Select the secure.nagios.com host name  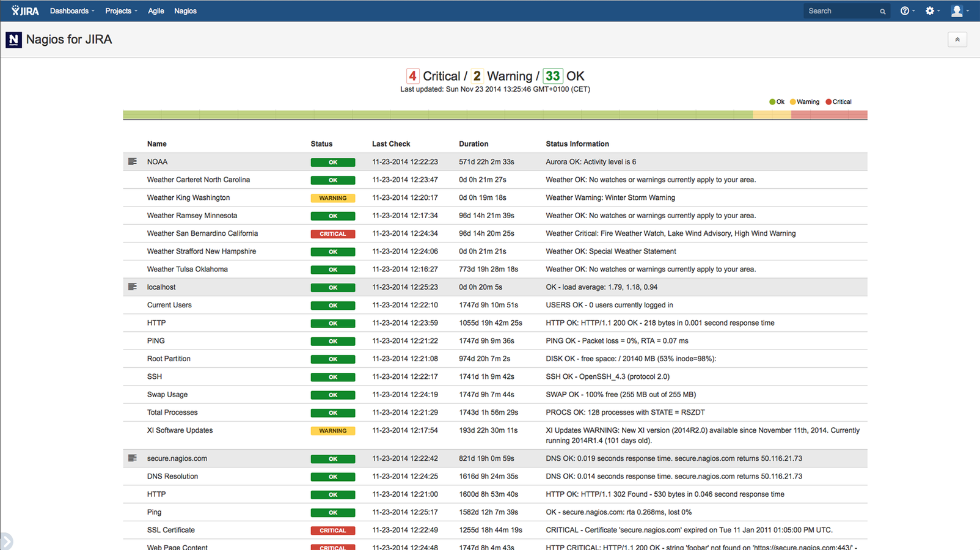tap(177, 458)
